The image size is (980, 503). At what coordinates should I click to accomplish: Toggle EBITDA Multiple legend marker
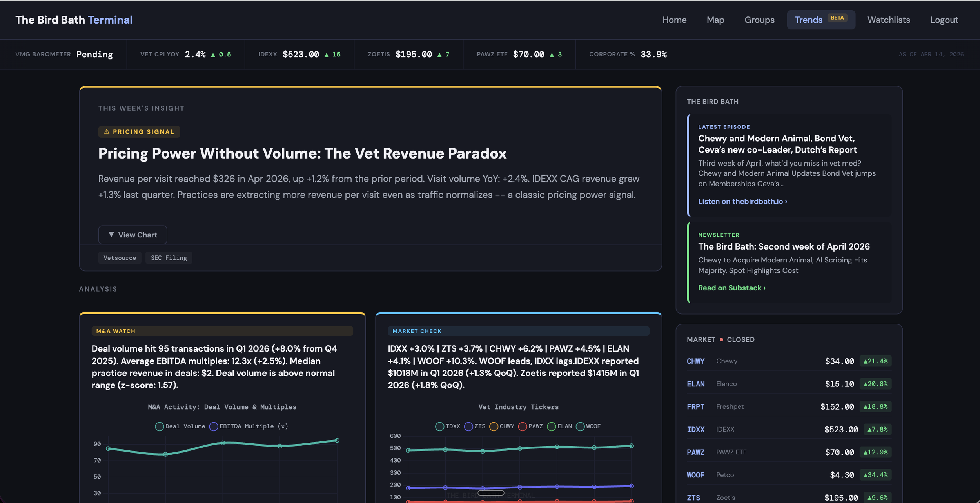214,426
